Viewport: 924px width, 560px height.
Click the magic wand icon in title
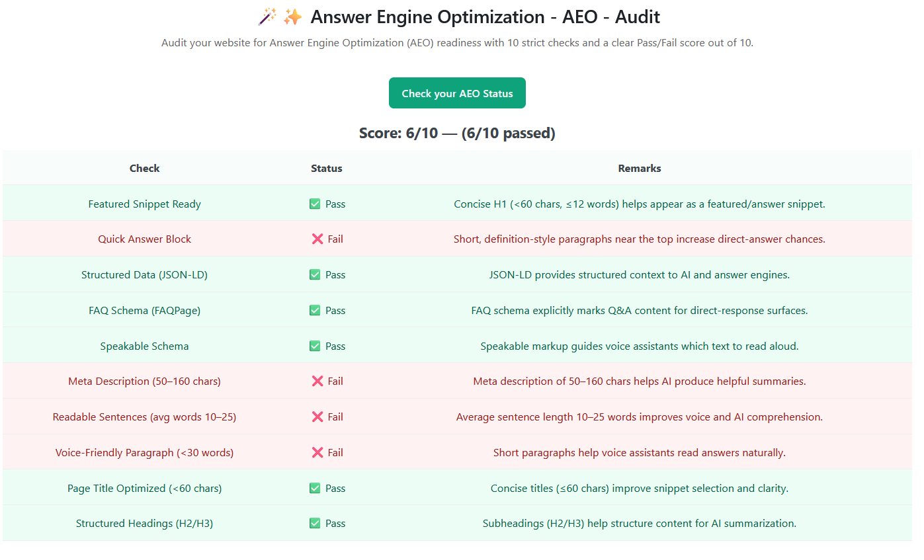click(x=267, y=17)
